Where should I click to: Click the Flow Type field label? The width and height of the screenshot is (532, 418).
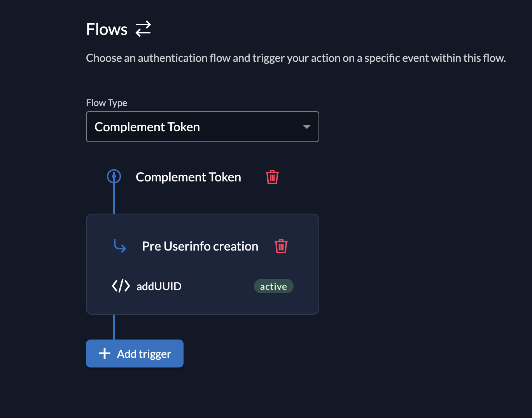pos(107,103)
